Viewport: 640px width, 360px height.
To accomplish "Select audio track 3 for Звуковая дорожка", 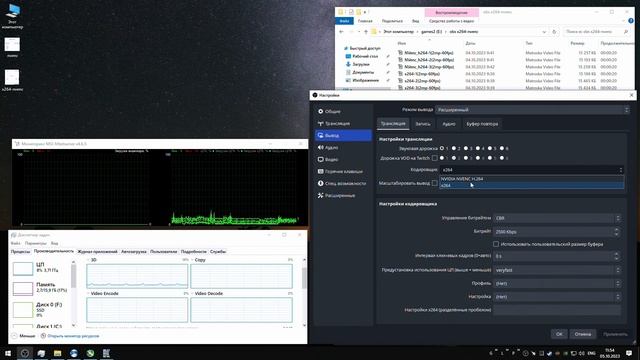I will [x=466, y=148].
